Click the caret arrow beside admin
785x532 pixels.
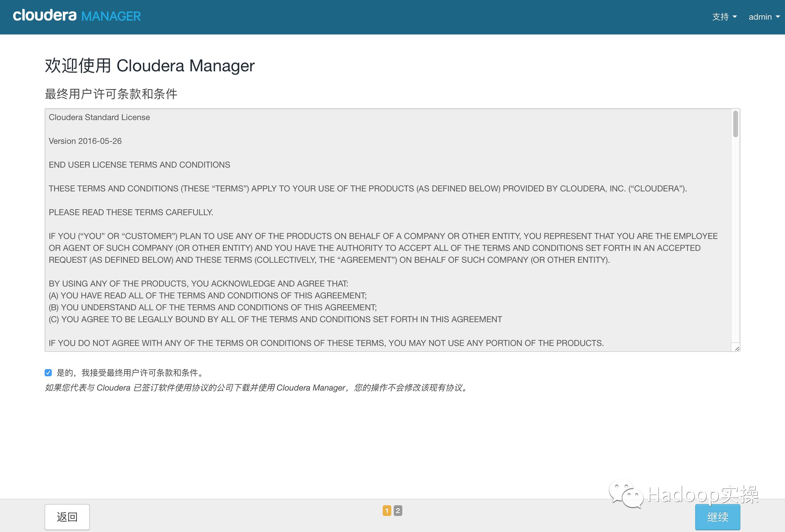778,17
